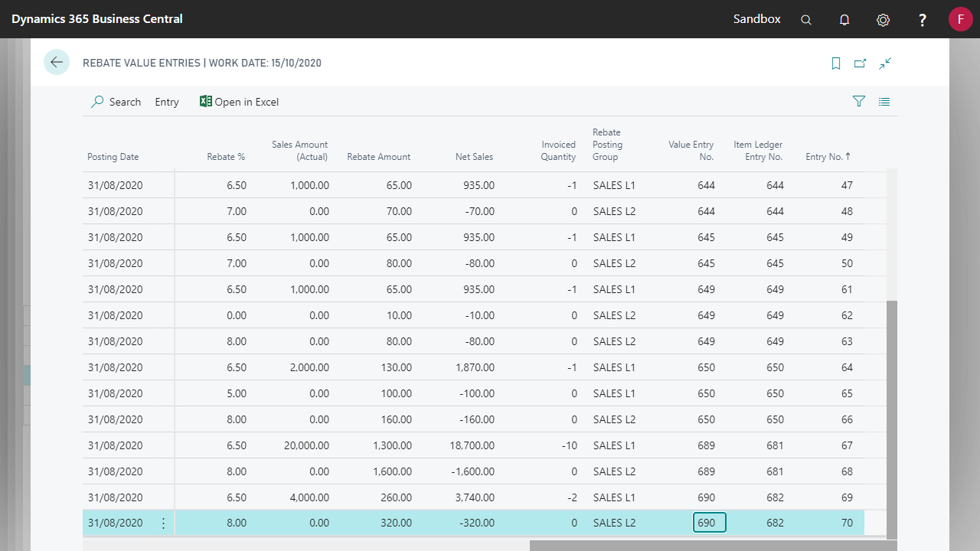Open the settings gear
This screenshot has width=980, height=551.
click(x=883, y=20)
